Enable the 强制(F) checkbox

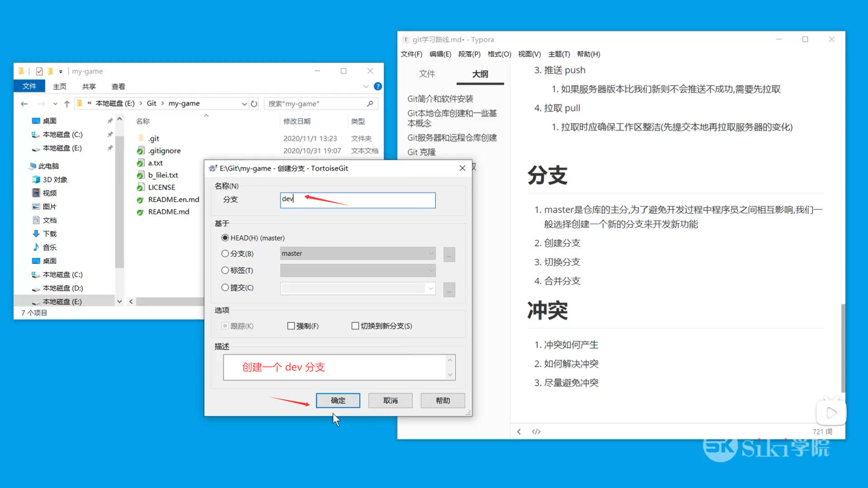[x=291, y=325]
